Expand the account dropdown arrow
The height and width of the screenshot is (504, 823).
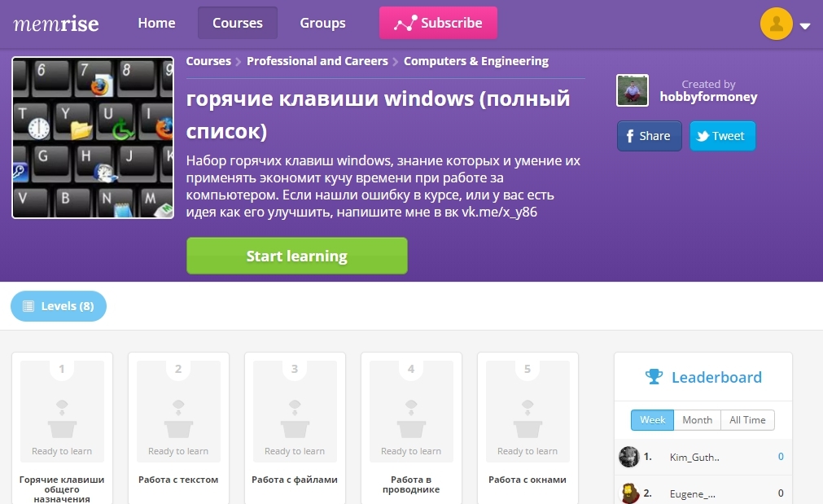(805, 26)
